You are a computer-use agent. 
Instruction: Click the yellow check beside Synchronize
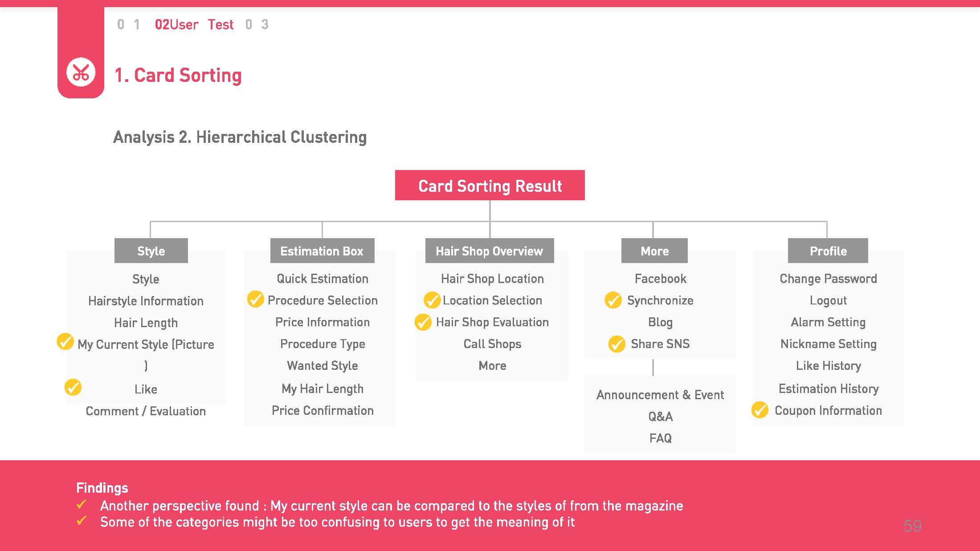[613, 300]
